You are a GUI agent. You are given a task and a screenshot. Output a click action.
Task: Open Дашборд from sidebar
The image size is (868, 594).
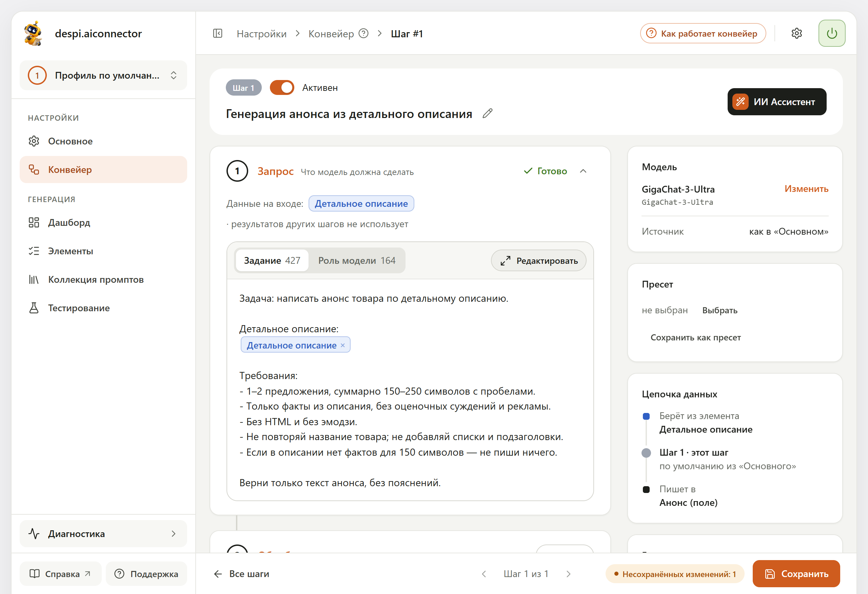click(103, 223)
